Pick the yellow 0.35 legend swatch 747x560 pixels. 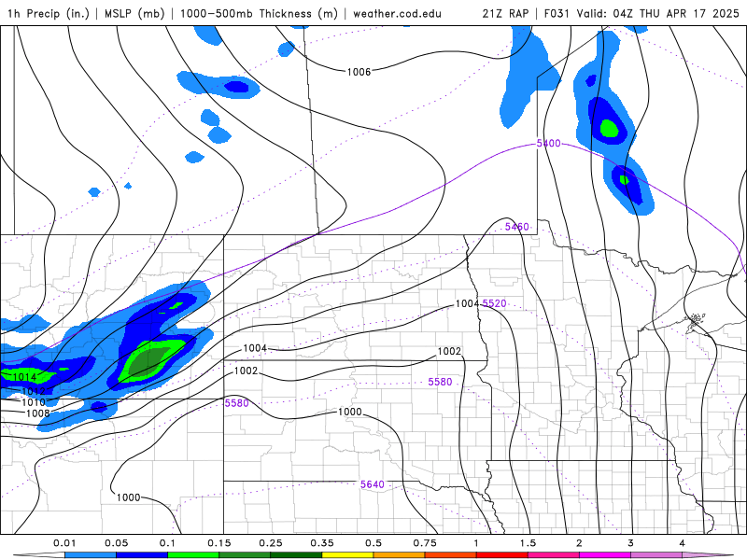click(x=347, y=555)
